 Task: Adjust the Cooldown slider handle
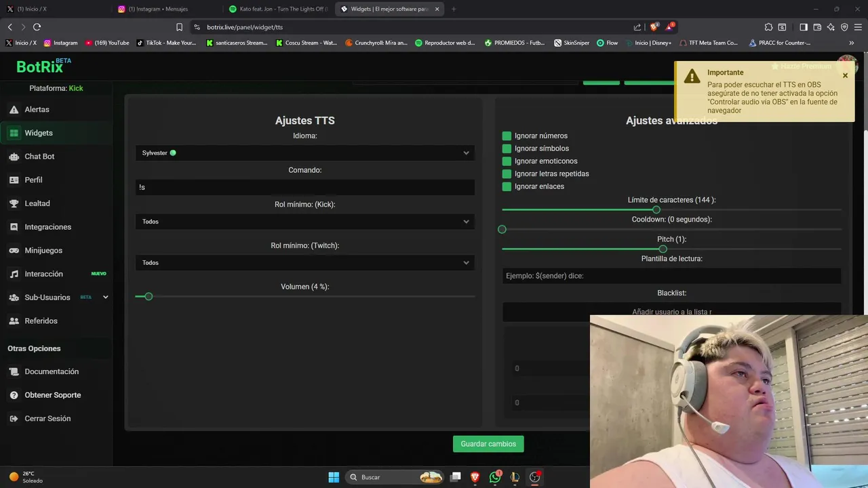pos(502,229)
